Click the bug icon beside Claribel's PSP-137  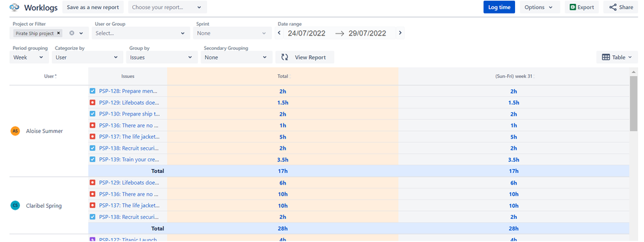tap(92, 205)
